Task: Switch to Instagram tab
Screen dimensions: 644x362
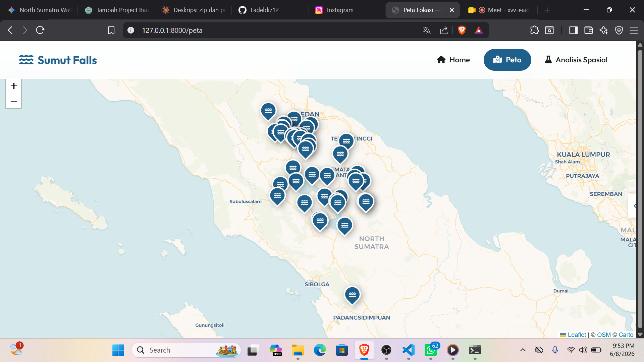Action: (347, 10)
